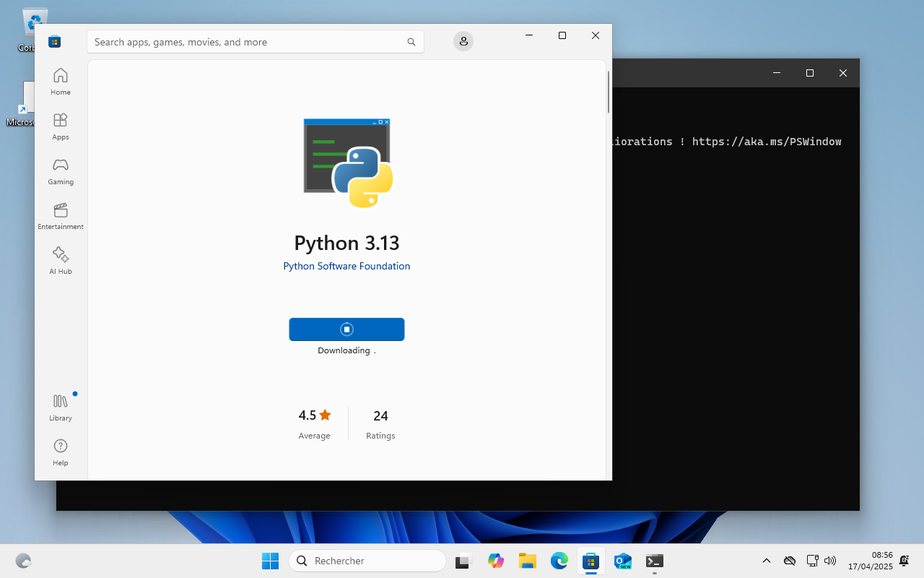Minimize the PowerShell terminal window
This screenshot has width=924, height=578.
click(777, 73)
